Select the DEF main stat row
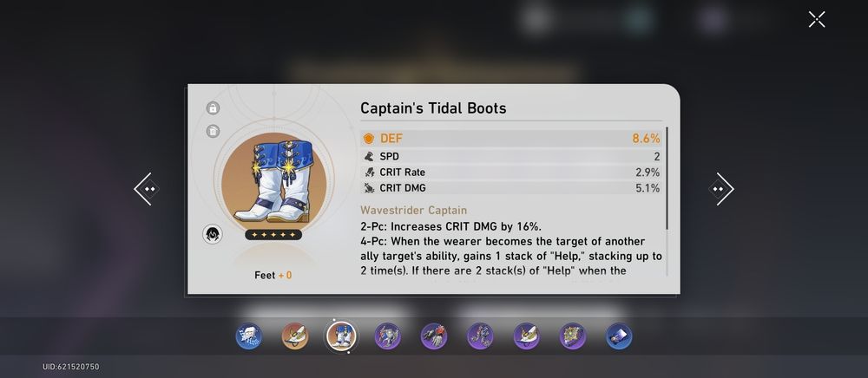 click(511, 139)
